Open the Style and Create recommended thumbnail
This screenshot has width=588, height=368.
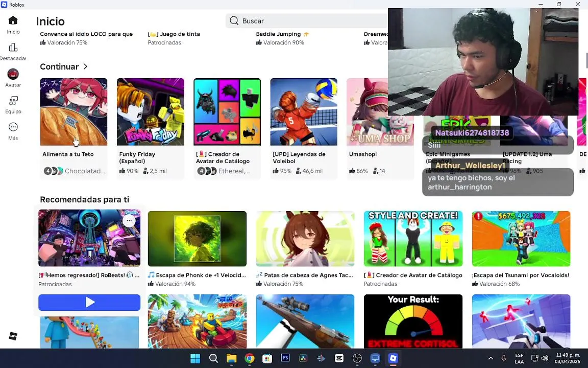point(413,239)
